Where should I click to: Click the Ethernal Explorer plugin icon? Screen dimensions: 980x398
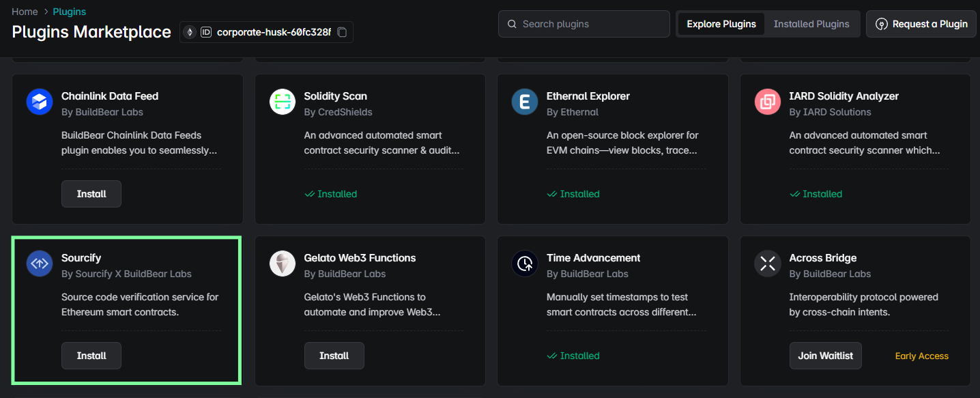pyautogui.click(x=525, y=102)
